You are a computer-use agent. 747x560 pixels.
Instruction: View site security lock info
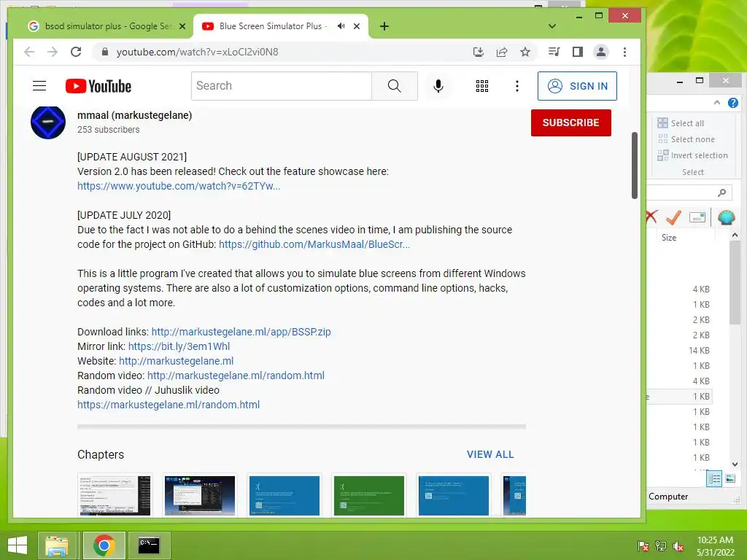click(x=105, y=52)
